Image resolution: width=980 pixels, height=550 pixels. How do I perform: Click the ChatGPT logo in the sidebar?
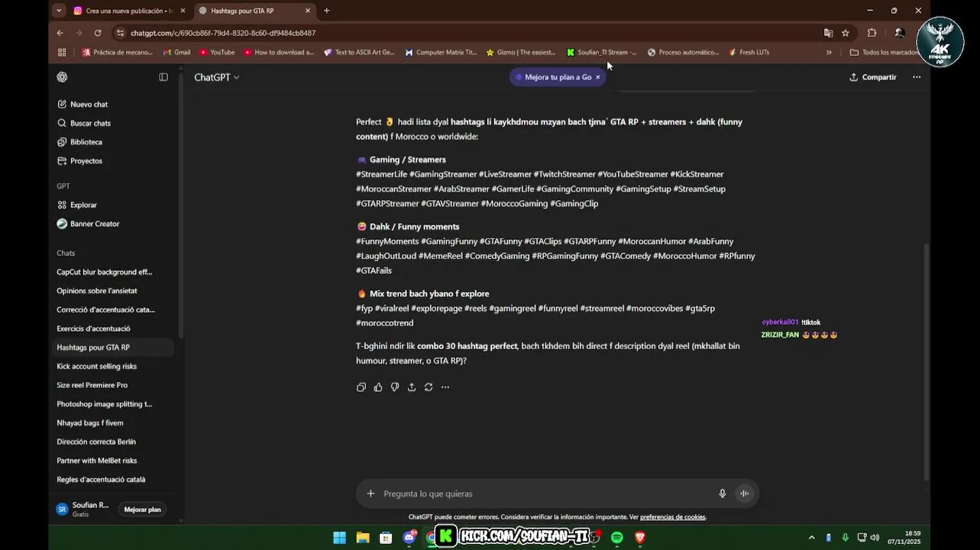62,77
